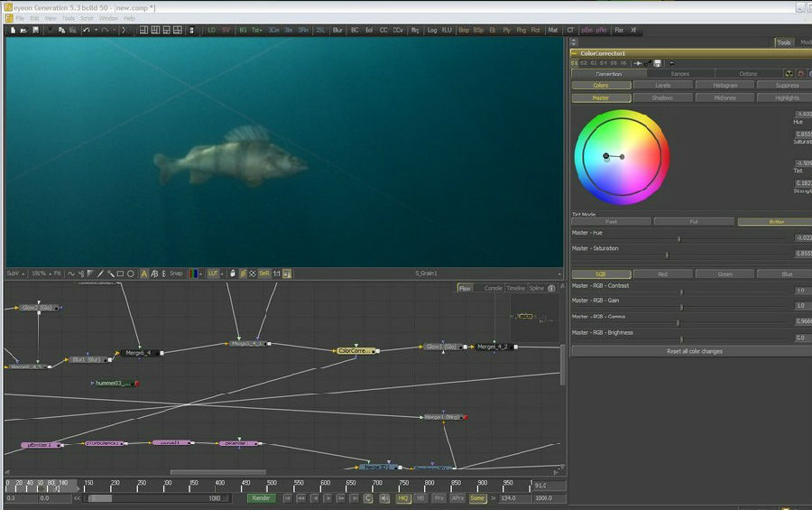Open the LUT dropdown in the viewer toolbar
Viewport: 812px width, 510px height.
214,274
